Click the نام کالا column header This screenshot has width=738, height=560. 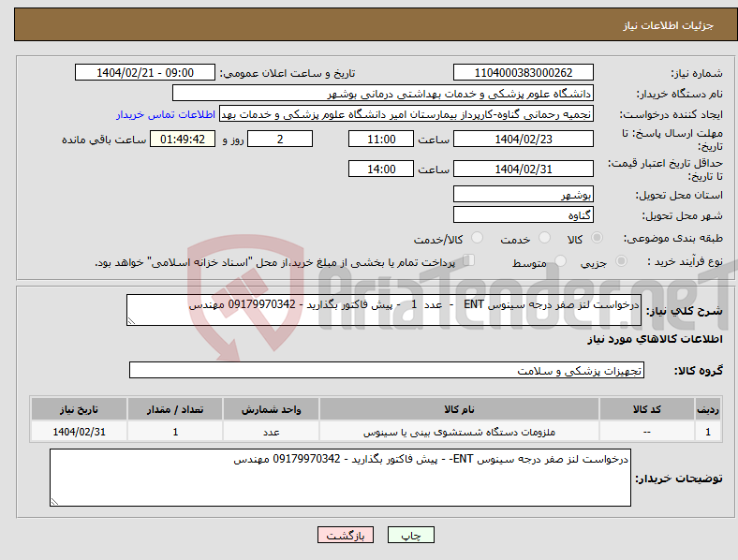459,409
